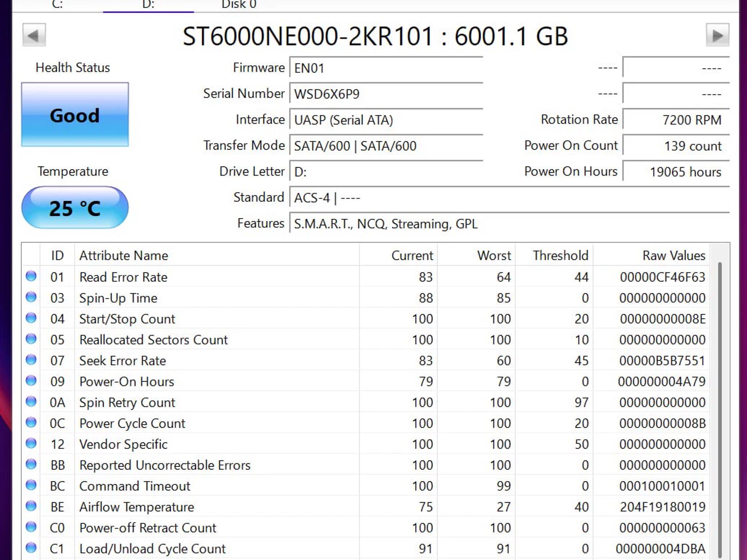Click the Raw Values column header
Viewport: 747px width, 560px height.
click(x=651, y=255)
